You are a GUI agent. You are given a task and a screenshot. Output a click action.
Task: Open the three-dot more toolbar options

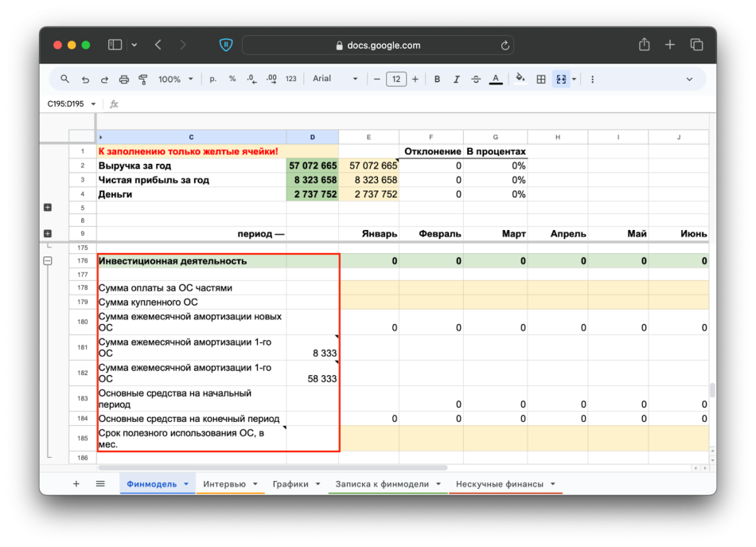tap(593, 79)
